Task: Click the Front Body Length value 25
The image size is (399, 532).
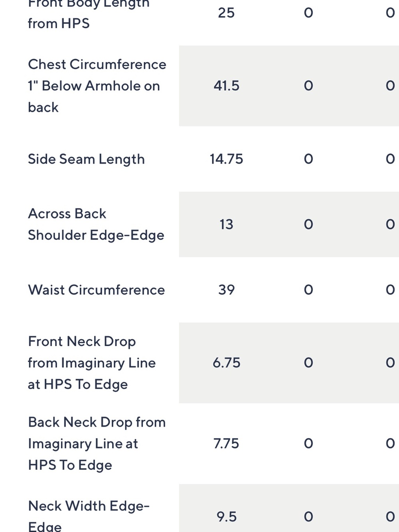Action: click(x=226, y=13)
